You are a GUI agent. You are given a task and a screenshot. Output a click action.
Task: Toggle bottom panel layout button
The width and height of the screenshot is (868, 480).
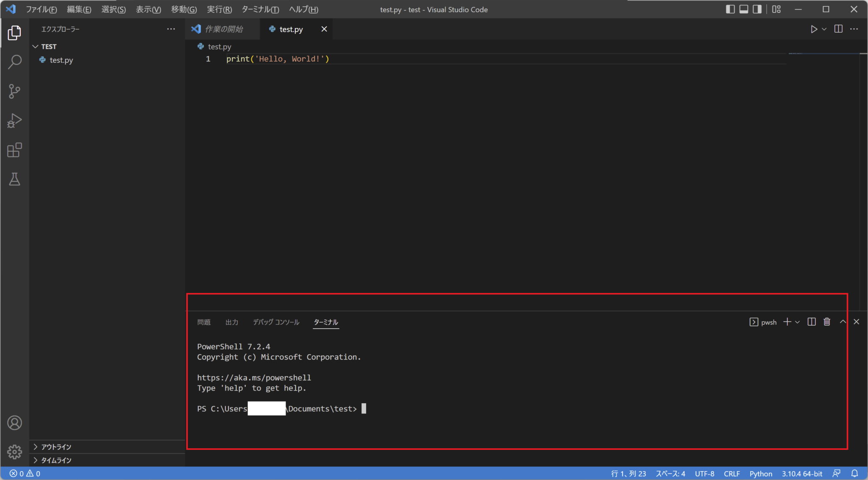(x=744, y=9)
